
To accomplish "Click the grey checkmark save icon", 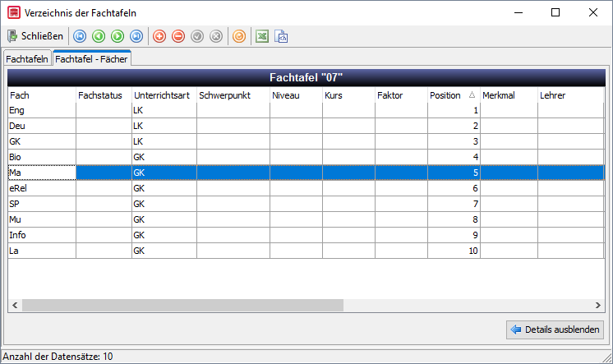I will [x=197, y=36].
